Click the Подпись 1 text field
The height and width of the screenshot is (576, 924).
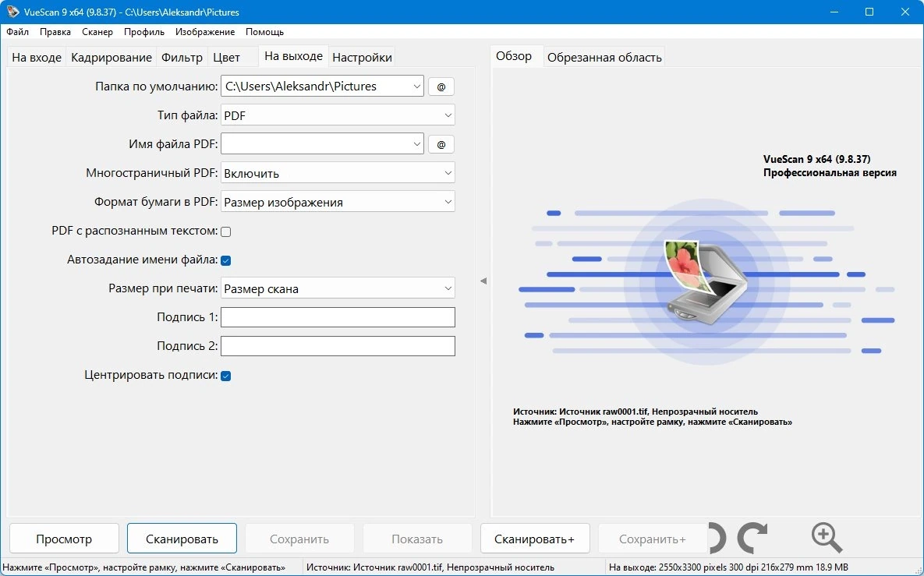[338, 317]
